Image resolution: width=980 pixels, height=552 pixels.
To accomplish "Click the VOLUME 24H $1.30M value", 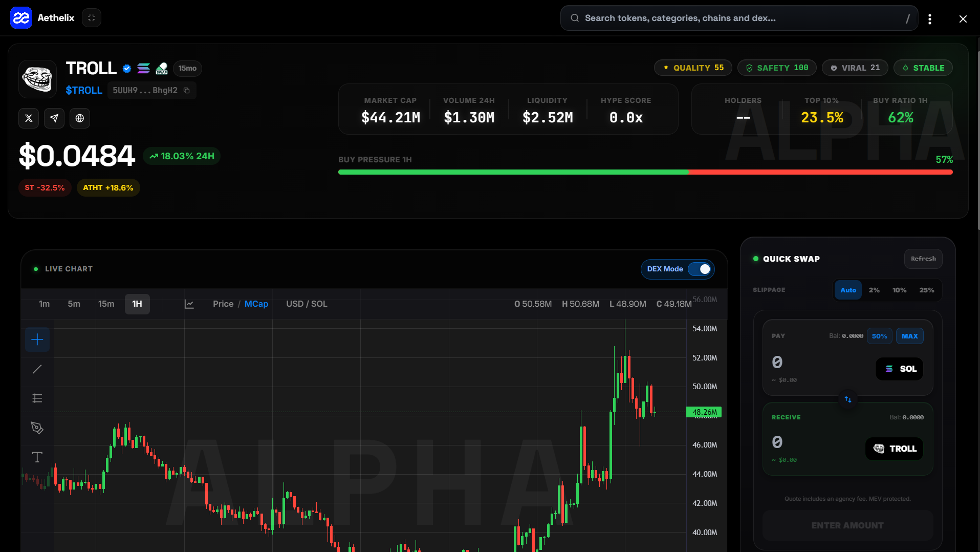I will [469, 118].
